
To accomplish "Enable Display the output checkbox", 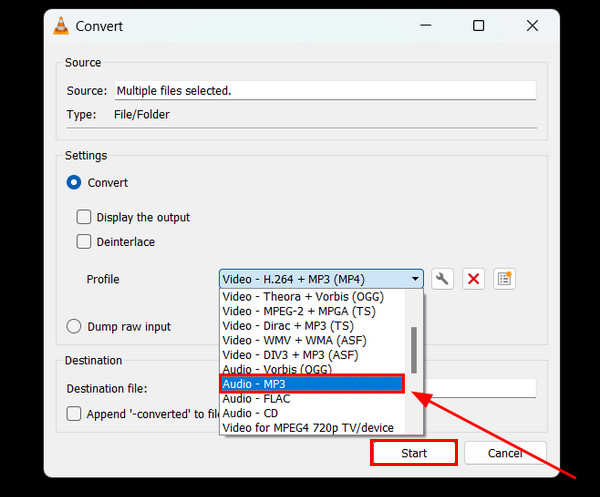I will coord(84,217).
